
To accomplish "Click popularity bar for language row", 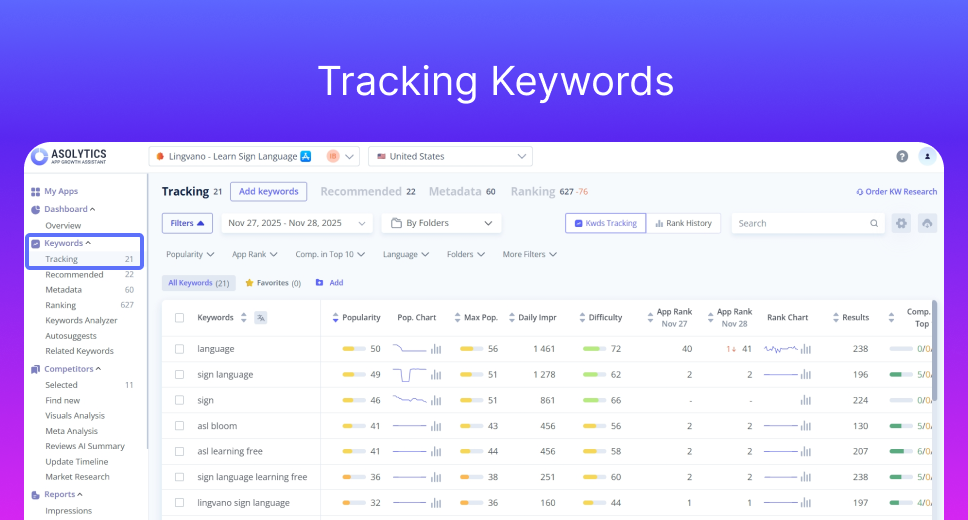I will pos(354,349).
